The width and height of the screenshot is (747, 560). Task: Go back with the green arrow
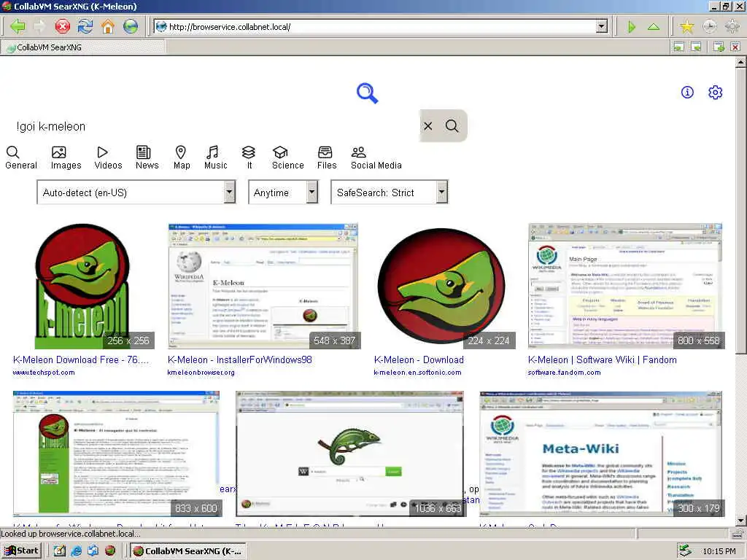[x=18, y=26]
